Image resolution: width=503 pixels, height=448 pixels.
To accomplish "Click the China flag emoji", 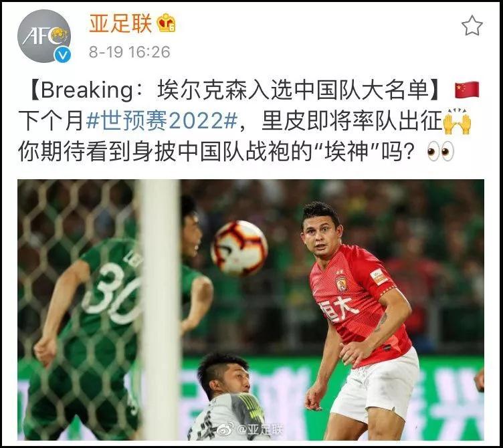I will click(467, 90).
